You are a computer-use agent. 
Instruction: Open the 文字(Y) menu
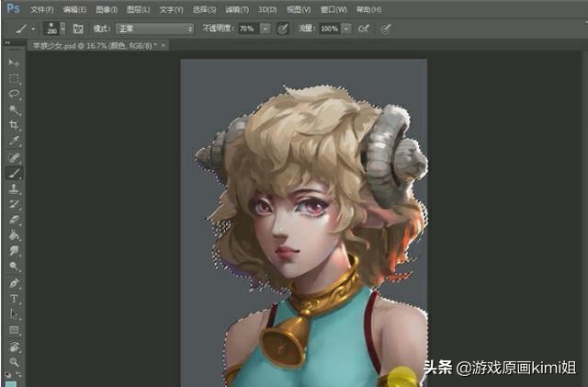171,10
